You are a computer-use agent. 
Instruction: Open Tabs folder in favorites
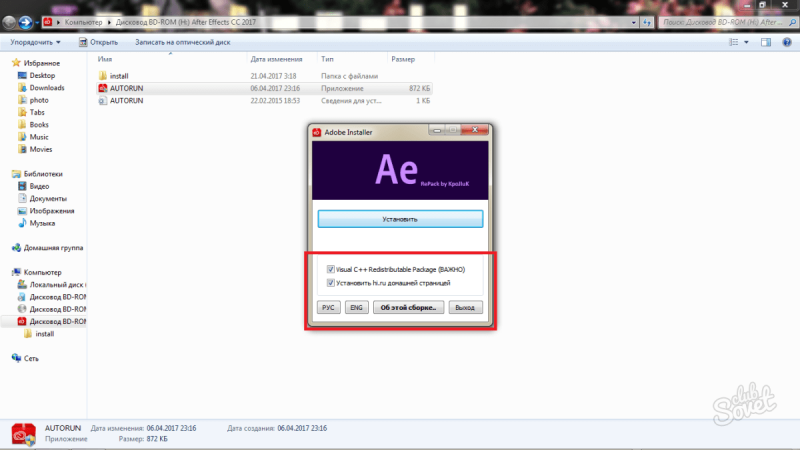click(x=37, y=112)
